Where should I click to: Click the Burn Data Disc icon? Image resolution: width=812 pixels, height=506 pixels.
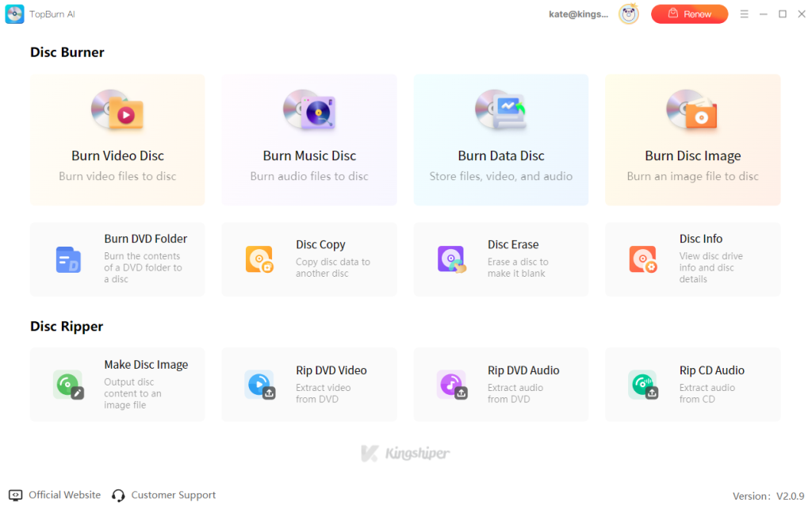pyautogui.click(x=501, y=109)
